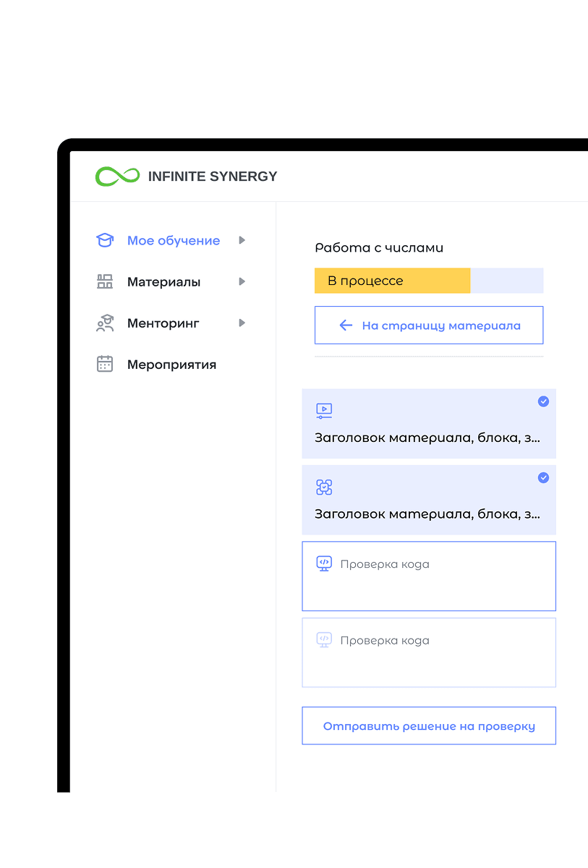Click the faded code icon in last Проверка кода card
Viewport: 588px width, 868px height.
coord(324,639)
